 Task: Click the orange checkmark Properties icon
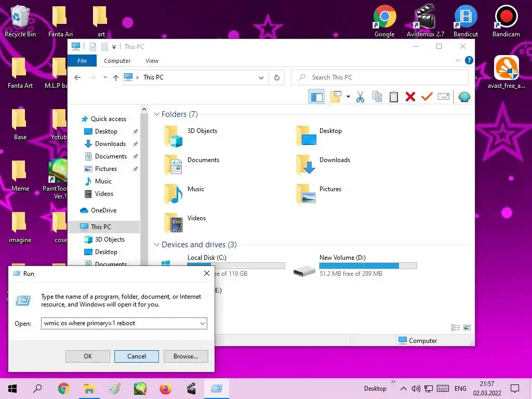pos(427,97)
